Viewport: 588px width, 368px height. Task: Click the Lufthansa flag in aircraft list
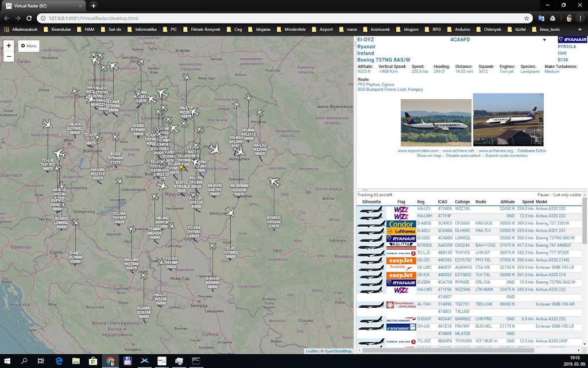click(x=401, y=231)
